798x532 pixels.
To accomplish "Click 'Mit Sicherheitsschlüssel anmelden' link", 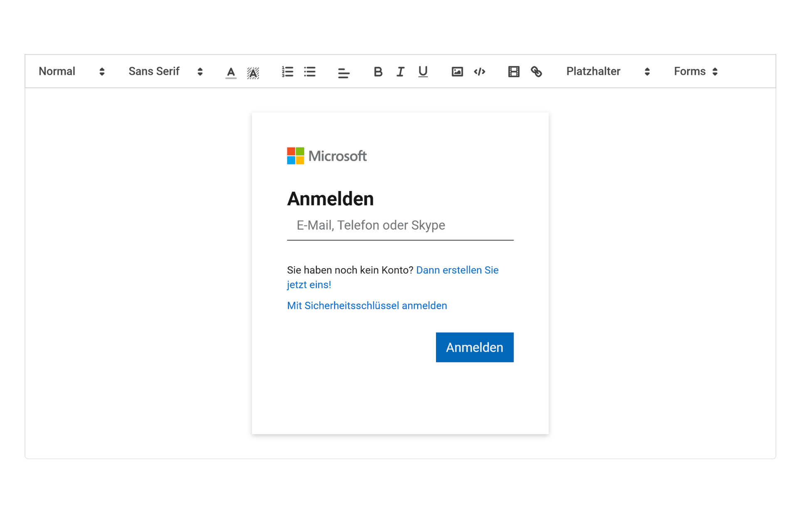I will point(367,306).
